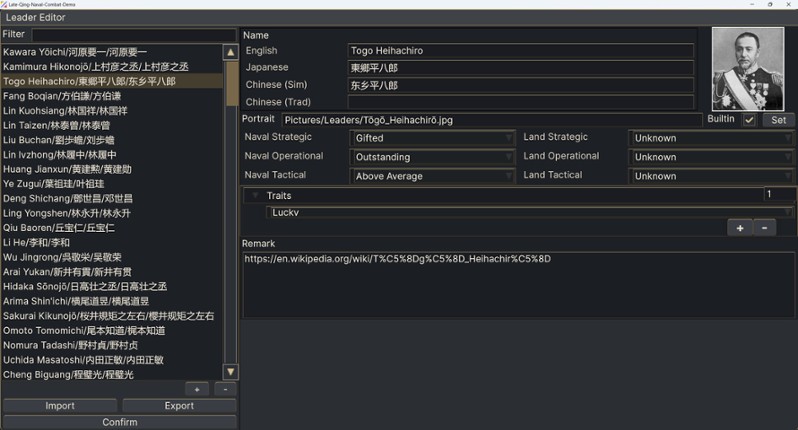
Task: Toggle the Builtin portrait checkbox
Action: (x=749, y=120)
